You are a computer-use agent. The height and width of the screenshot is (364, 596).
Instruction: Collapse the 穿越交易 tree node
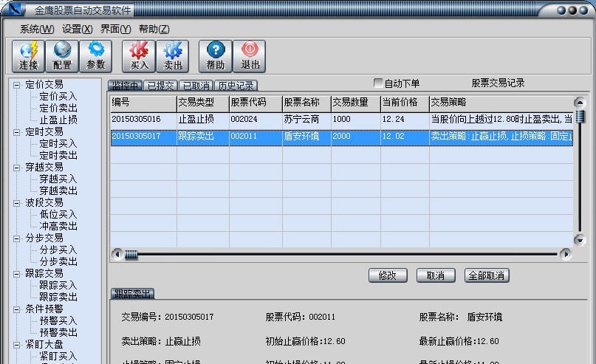(16, 167)
